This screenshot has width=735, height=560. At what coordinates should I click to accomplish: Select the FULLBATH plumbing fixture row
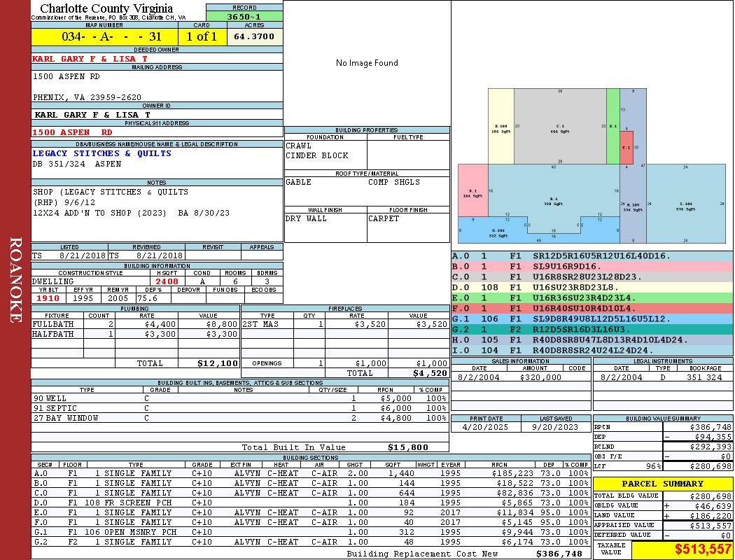coord(136,324)
